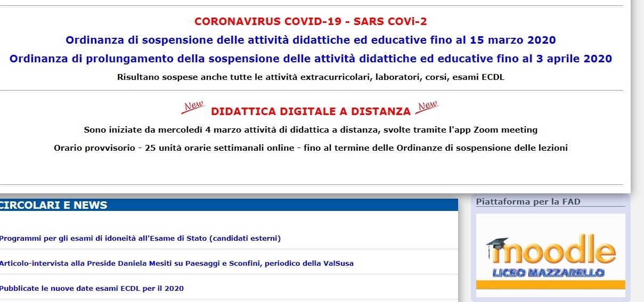
Task: Click the Didattica Digitale a Distanza heading
Action: click(311, 112)
